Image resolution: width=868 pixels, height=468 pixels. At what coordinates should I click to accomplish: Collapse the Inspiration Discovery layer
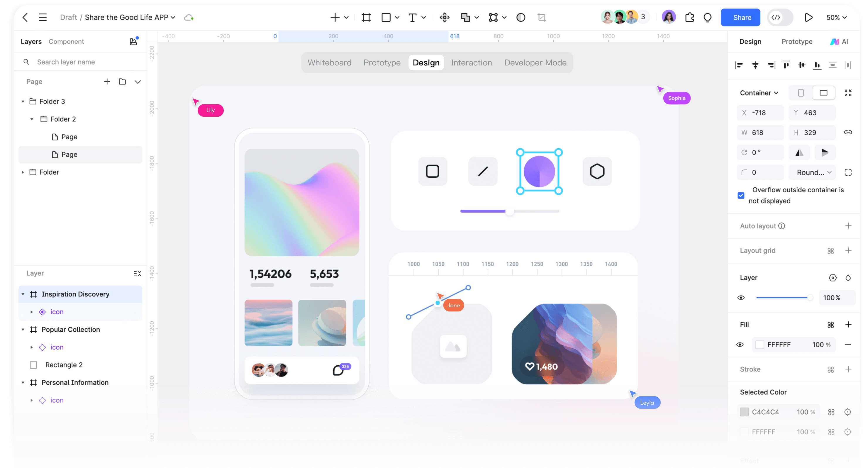click(23, 294)
